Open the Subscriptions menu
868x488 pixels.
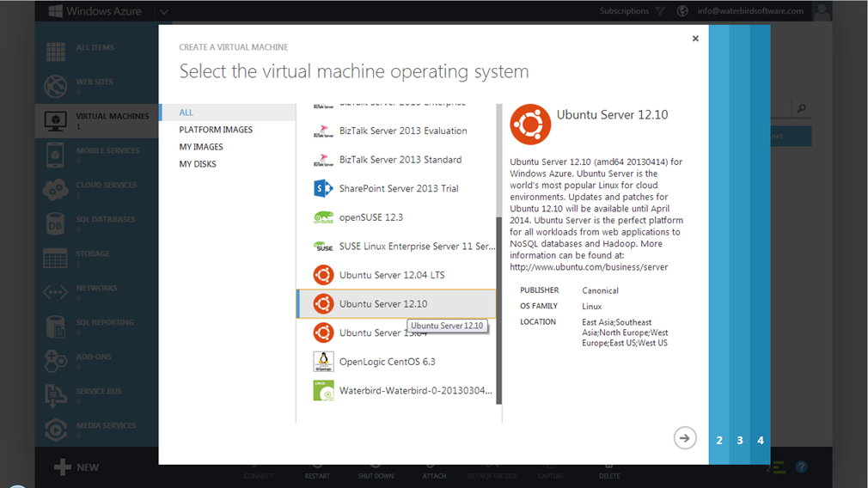point(624,11)
